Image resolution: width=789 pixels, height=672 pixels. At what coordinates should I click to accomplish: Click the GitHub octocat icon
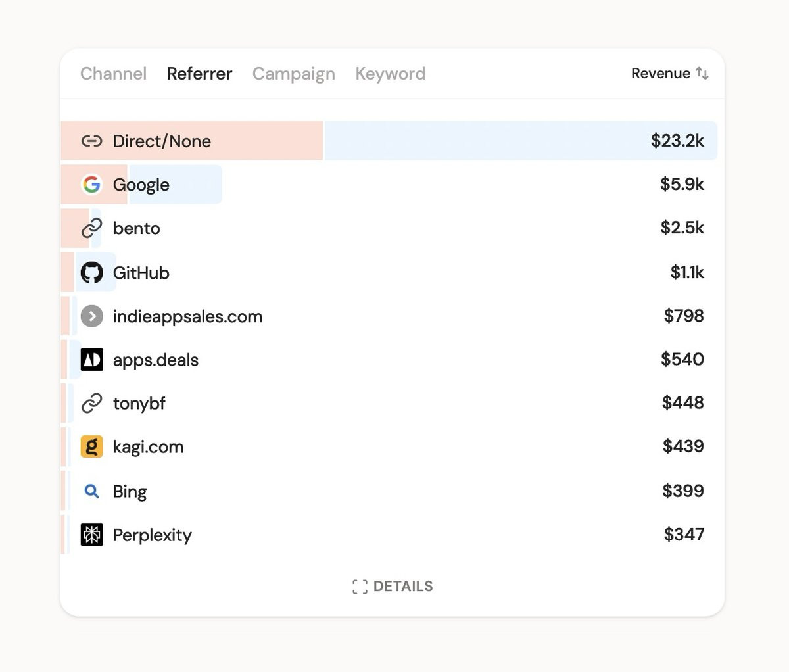point(91,272)
